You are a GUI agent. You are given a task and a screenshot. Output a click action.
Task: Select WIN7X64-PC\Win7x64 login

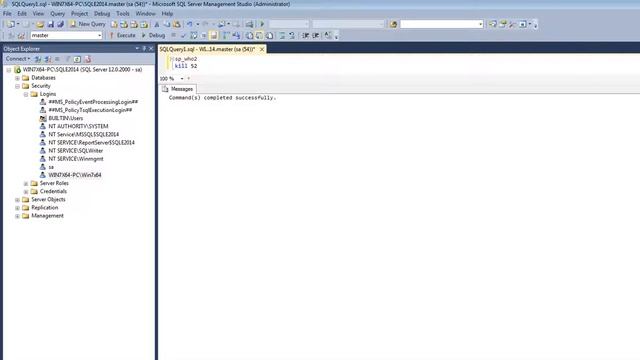[x=75, y=175]
